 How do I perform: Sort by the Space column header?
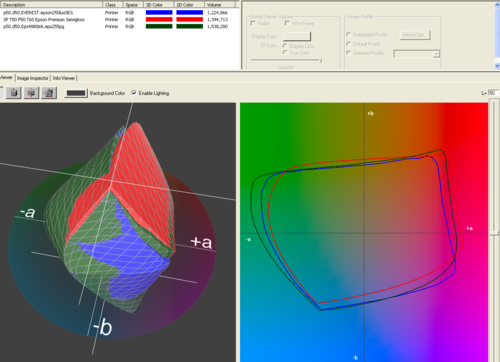coord(133,5)
